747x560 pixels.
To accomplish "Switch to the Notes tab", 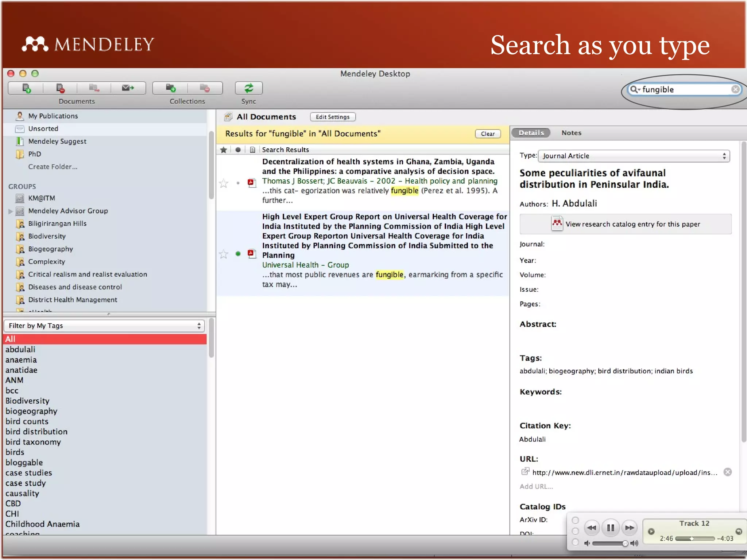I will click(571, 133).
